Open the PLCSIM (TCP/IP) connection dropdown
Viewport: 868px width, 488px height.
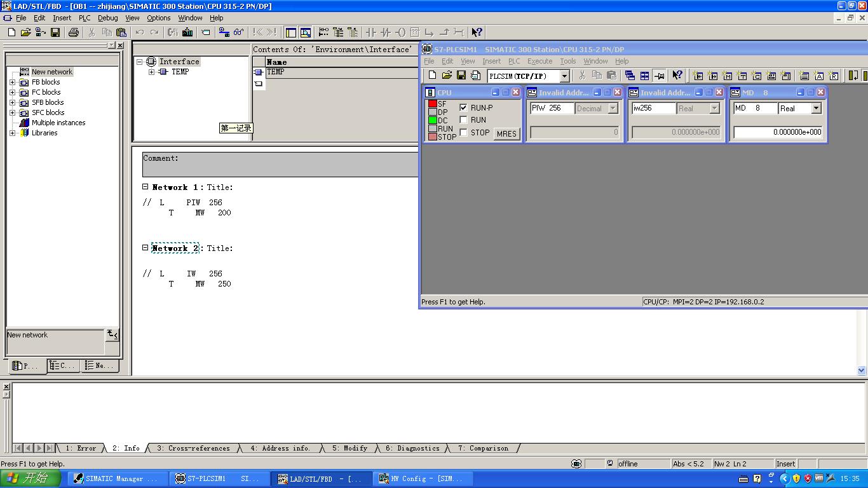click(x=564, y=76)
